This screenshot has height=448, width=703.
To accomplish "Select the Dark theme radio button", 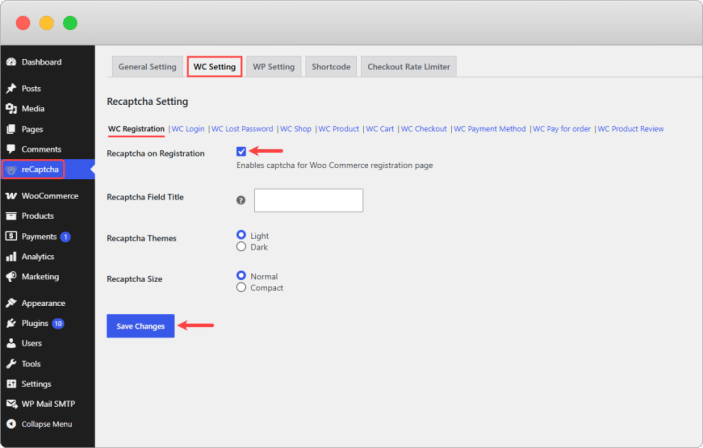I will 241,247.
